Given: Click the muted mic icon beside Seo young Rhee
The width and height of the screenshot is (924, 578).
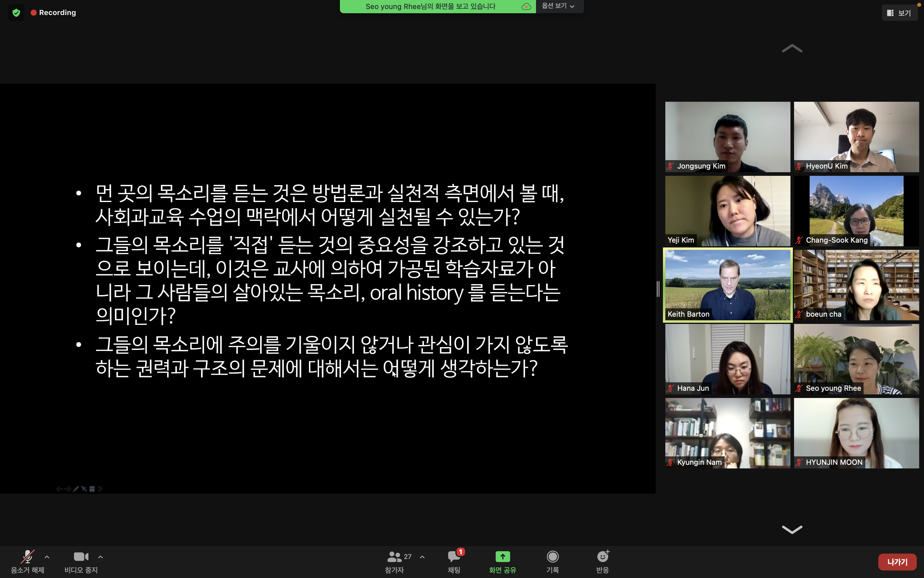Looking at the screenshot, I should coord(799,388).
